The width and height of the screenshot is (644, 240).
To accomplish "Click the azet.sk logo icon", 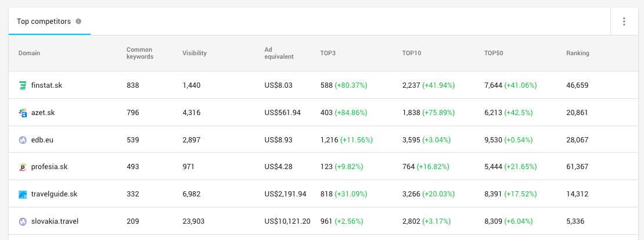I will tap(23, 113).
